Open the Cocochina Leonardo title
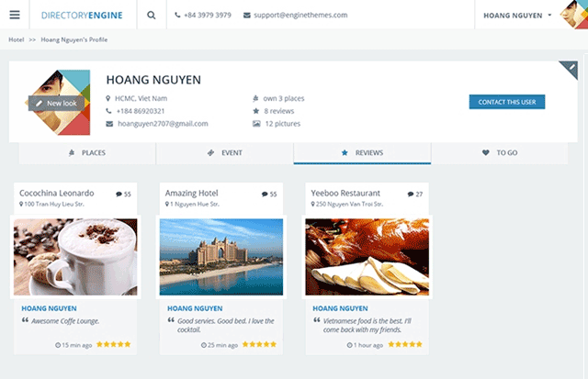The image size is (588, 379). pyautogui.click(x=57, y=194)
